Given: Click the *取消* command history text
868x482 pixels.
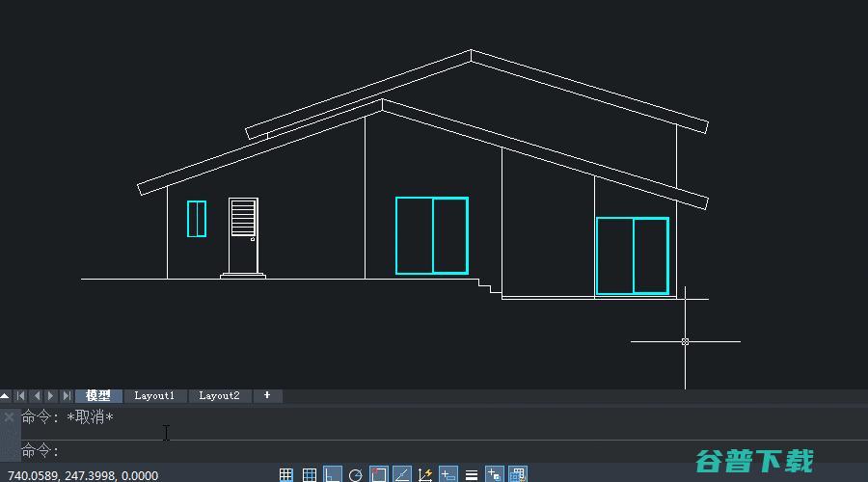Looking at the screenshot, I should click(90, 417).
